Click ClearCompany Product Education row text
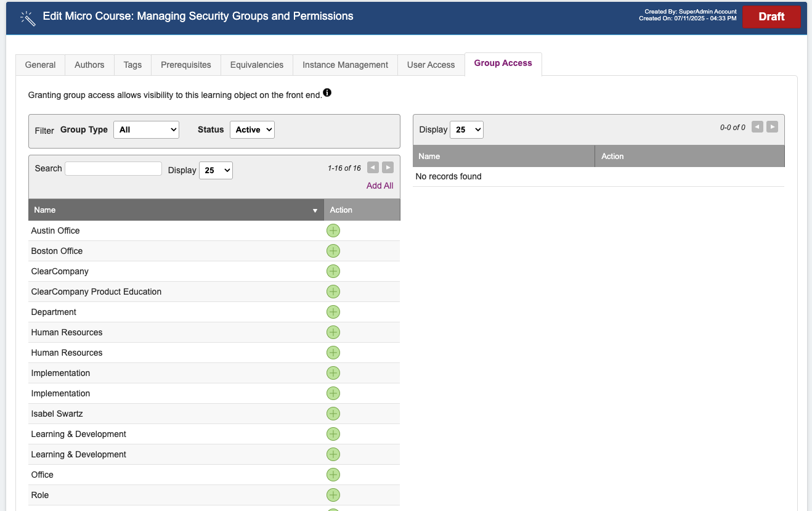Image resolution: width=812 pixels, height=511 pixels. click(x=96, y=292)
